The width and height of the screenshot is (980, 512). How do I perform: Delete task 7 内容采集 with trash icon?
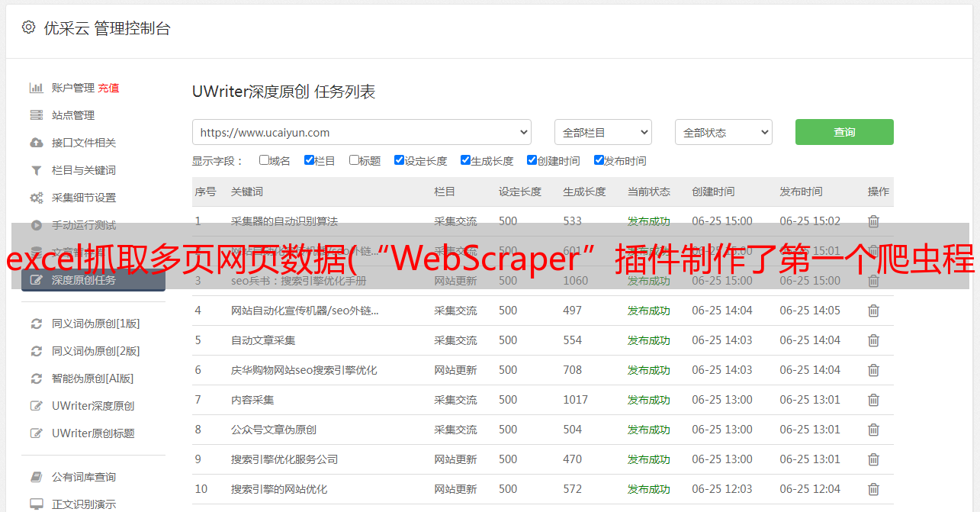tap(873, 400)
